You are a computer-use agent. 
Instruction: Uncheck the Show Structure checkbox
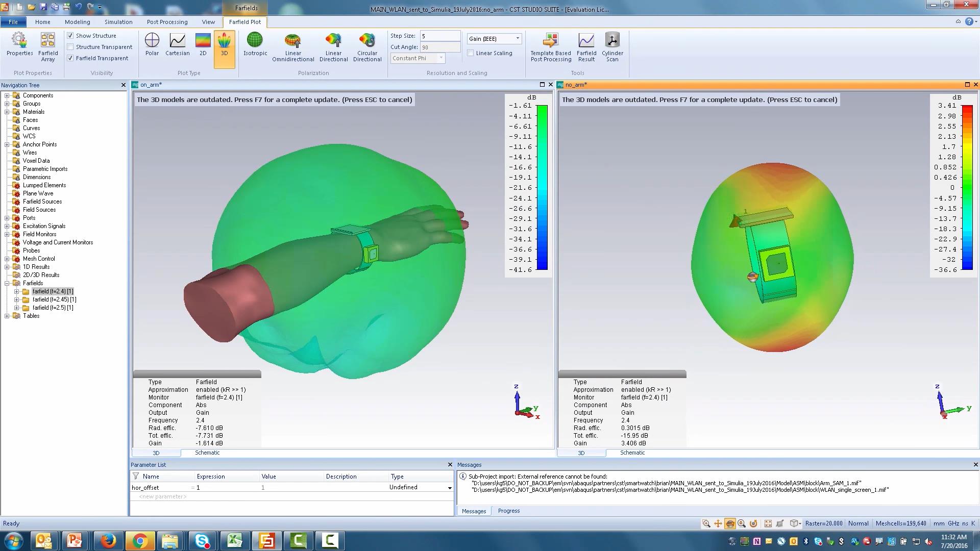[x=70, y=36]
